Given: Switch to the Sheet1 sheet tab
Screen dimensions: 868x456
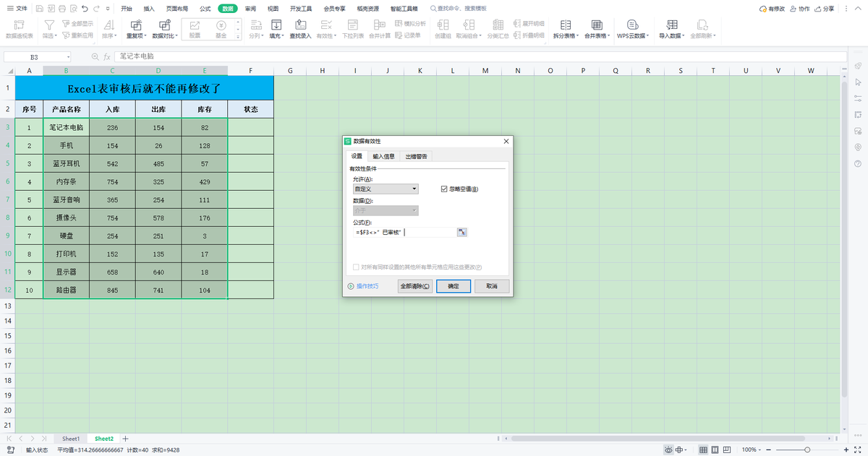Looking at the screenshot, I should pyautogui.click(x=71, y=439).
